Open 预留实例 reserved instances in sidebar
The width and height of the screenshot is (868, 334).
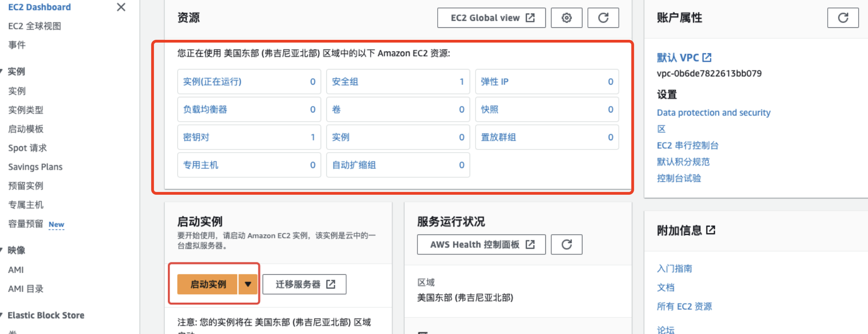(26, 186)
